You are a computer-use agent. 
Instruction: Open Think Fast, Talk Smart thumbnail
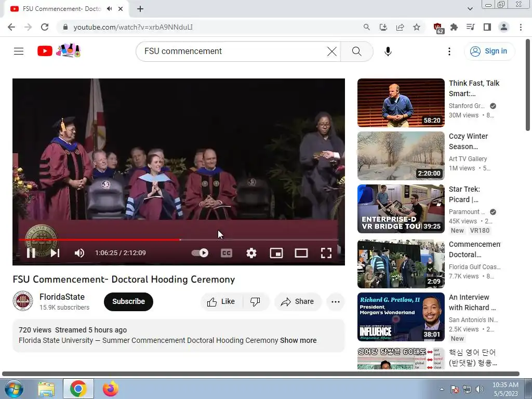(401, 103)
